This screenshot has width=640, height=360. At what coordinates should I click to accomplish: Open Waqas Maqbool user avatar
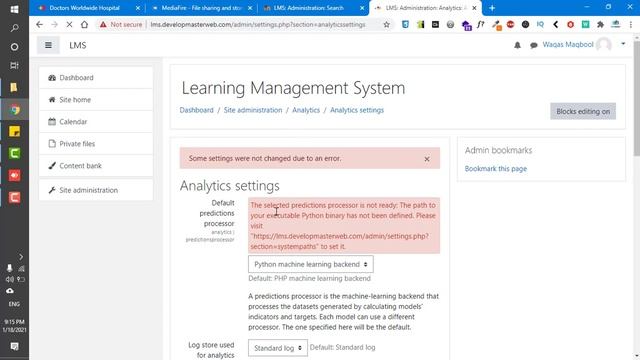click(604, 44)
